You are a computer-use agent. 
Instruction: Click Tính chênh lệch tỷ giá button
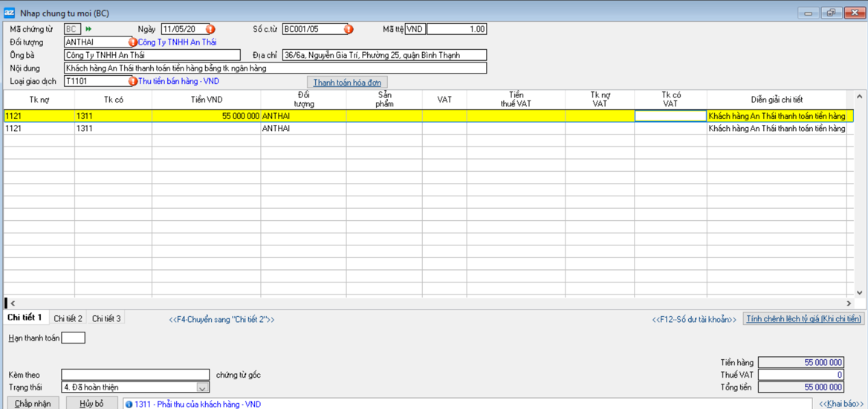click(804, 319)
